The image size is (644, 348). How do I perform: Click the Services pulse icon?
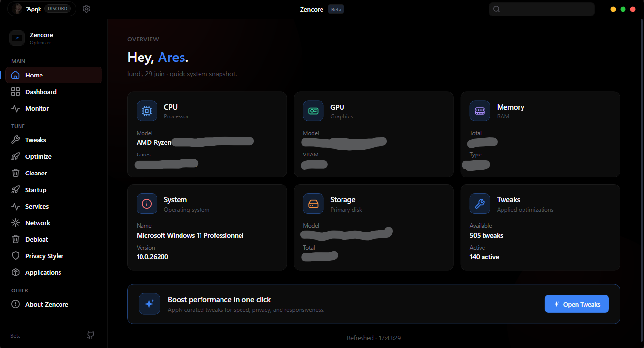click(16, 206)
